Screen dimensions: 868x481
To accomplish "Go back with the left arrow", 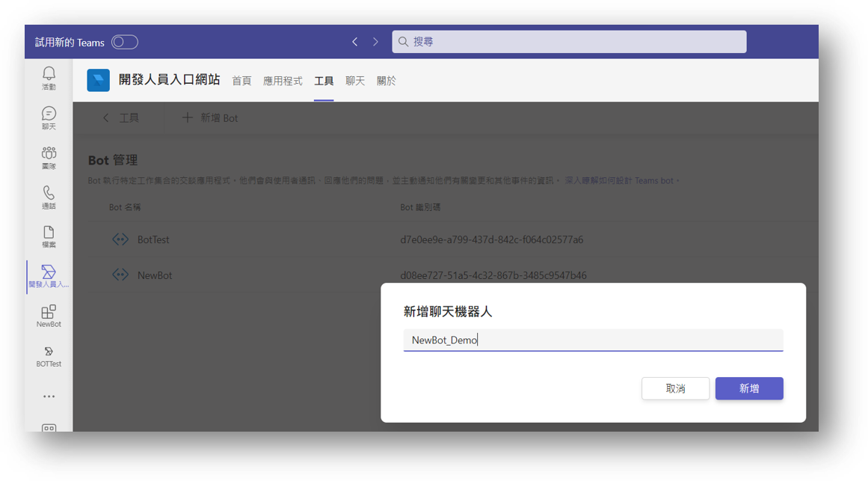I will coord(355,42).
